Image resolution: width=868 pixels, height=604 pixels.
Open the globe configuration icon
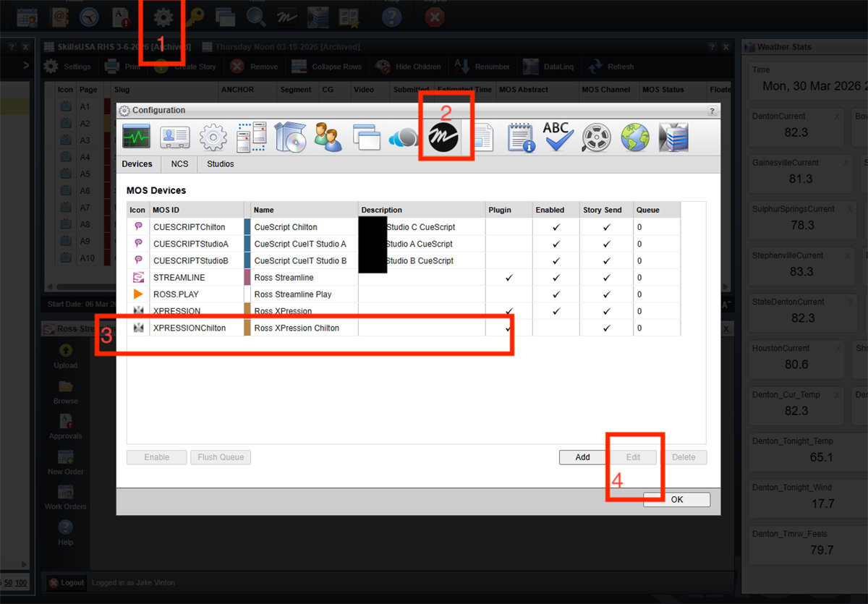(x=634, y=137)
